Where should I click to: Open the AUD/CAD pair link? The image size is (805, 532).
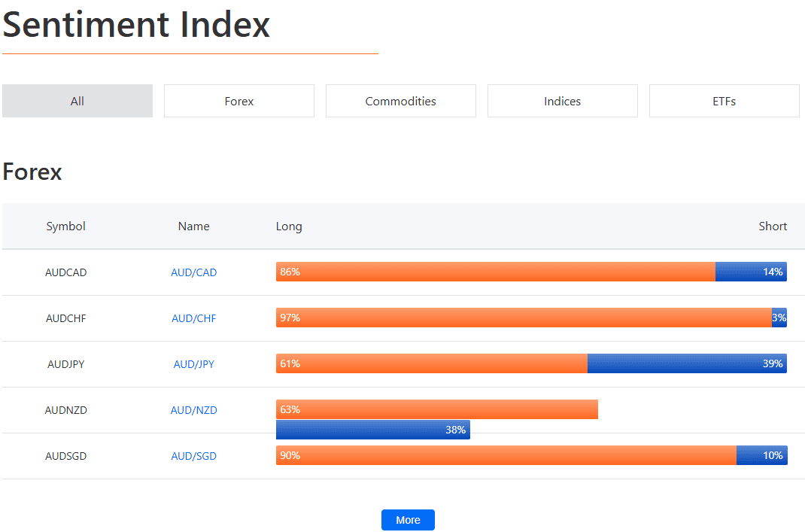point(193,272)
